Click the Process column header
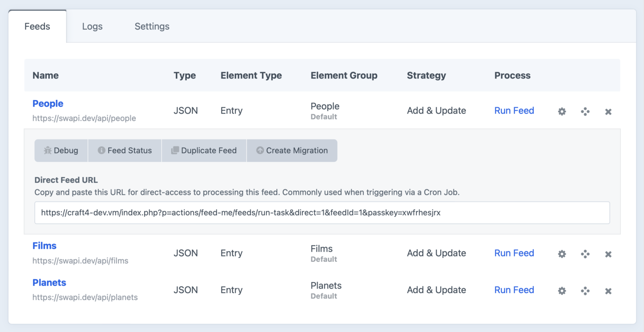This screenshot has height=332, width=644. pyautogui.click(x=512, y=75)
